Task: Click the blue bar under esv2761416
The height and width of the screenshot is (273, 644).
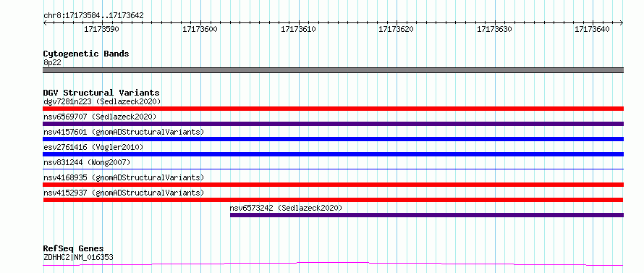Action: point(333,154)
